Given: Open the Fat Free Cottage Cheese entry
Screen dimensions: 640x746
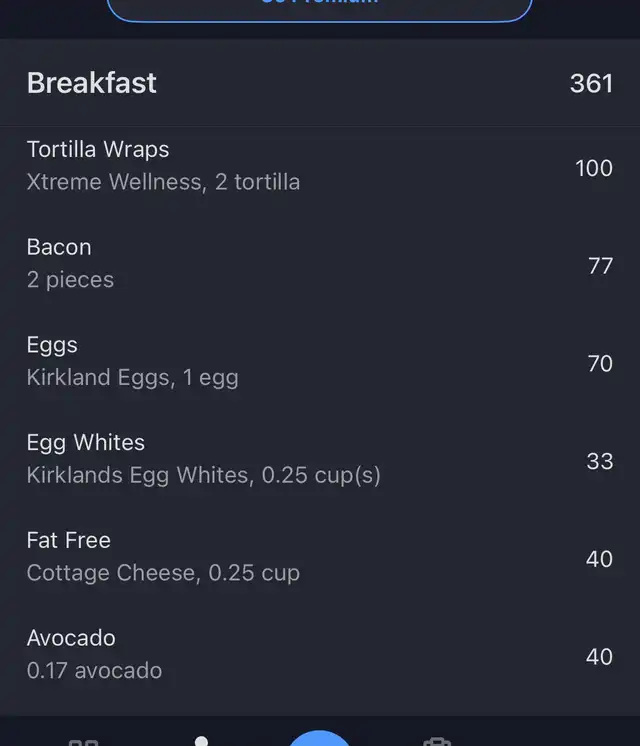Looking at the screenshot, I should pos(68,541).
